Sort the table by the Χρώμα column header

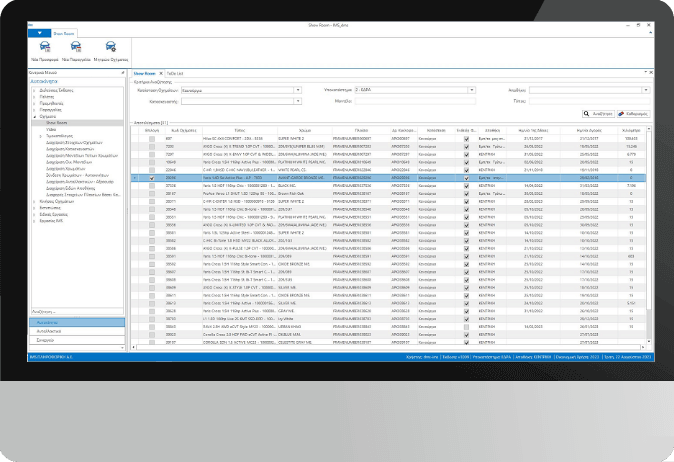tap(305, 130)
